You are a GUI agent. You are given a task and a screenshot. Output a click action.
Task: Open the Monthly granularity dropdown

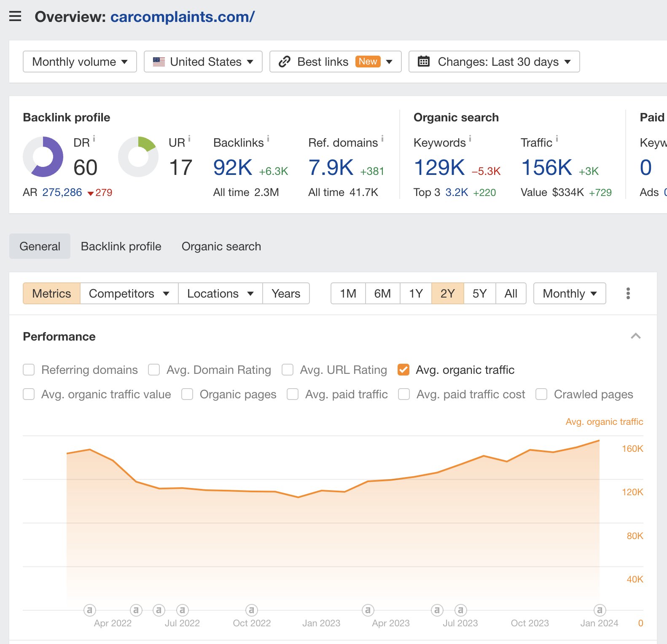[x=570, y=293]
